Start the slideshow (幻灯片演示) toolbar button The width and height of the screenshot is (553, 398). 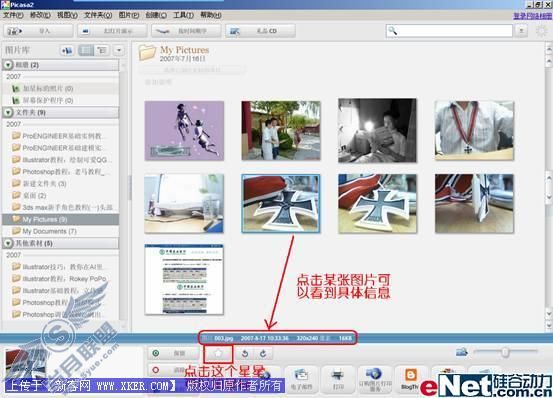pos(112,31)
